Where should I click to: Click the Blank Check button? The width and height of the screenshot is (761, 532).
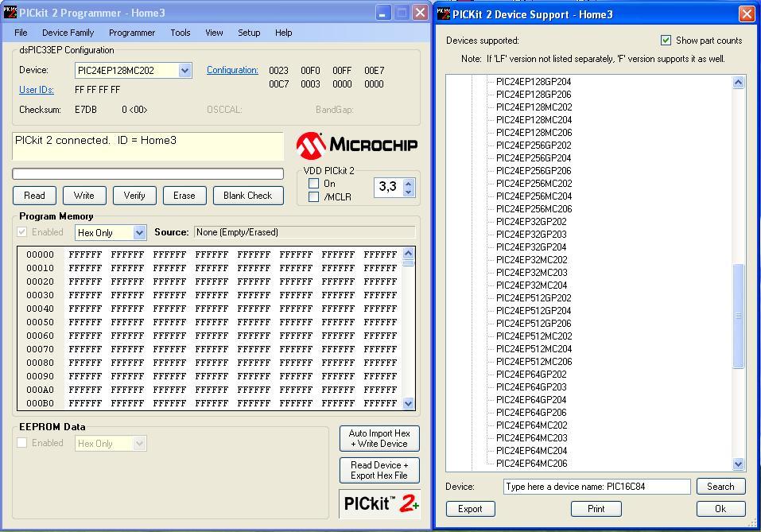(248, 196)
